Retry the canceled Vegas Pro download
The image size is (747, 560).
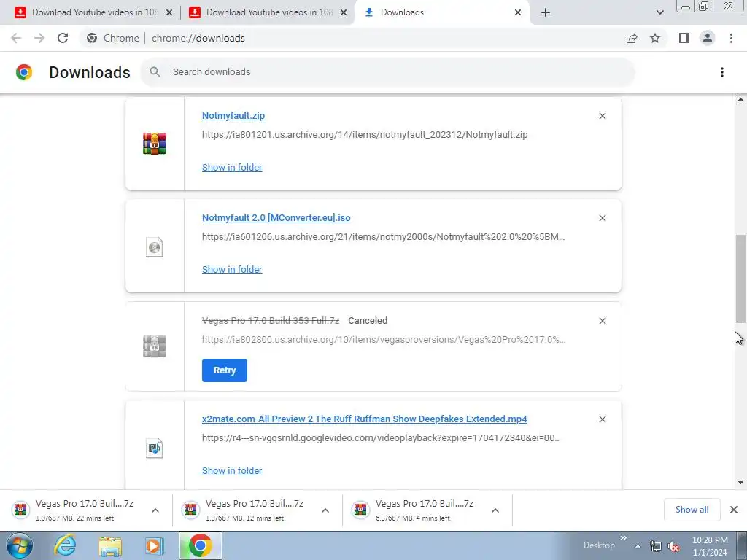(x=225, y=370)
